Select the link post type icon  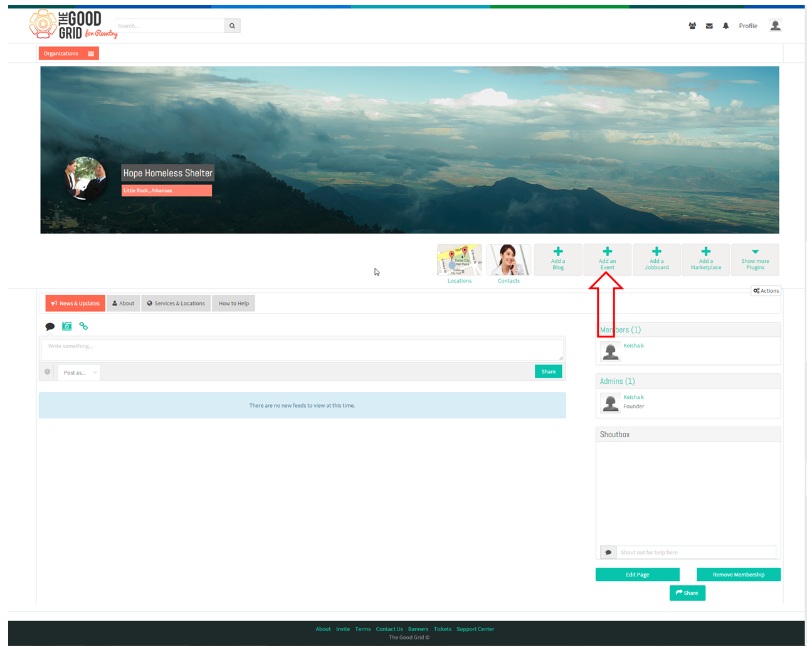[x=83, y=326]
